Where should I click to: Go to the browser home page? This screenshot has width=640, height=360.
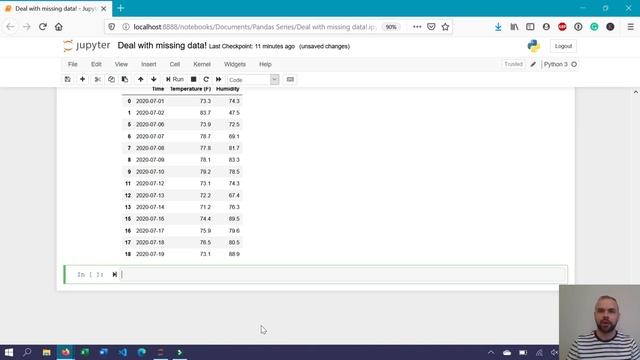click(59, 27)
